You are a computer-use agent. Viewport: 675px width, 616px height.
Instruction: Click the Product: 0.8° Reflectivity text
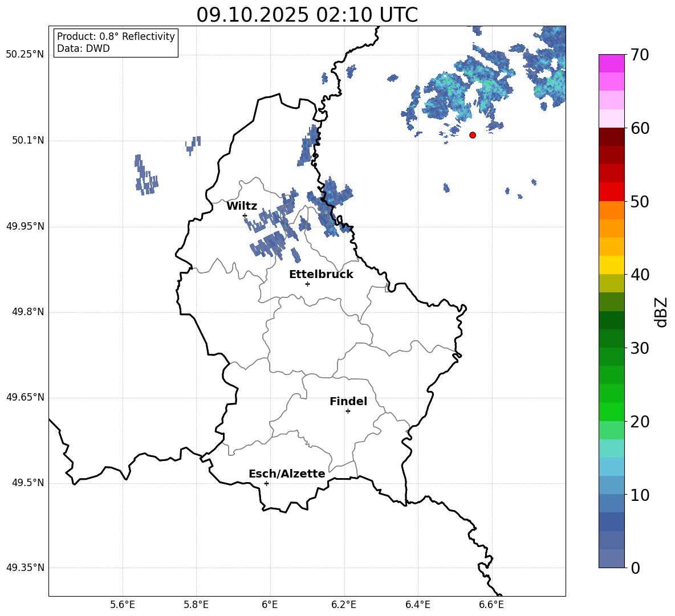pyautogui.click(x=116, y=36)
